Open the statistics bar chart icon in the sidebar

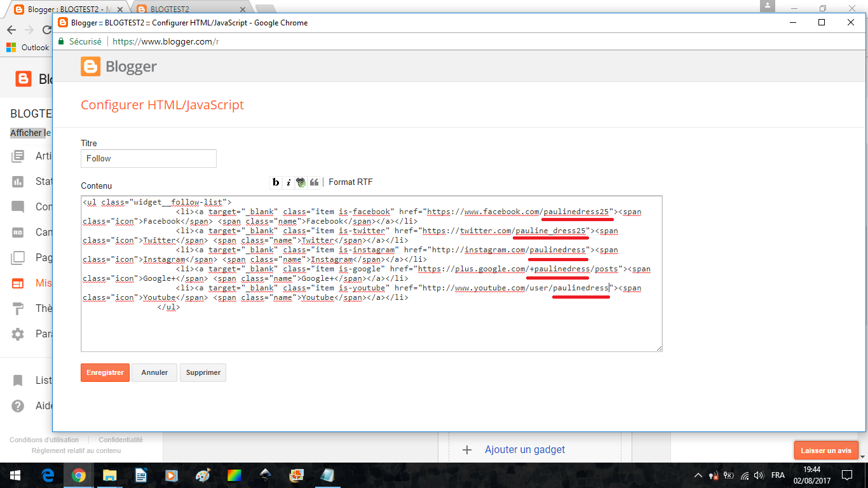tap(18, 182)
